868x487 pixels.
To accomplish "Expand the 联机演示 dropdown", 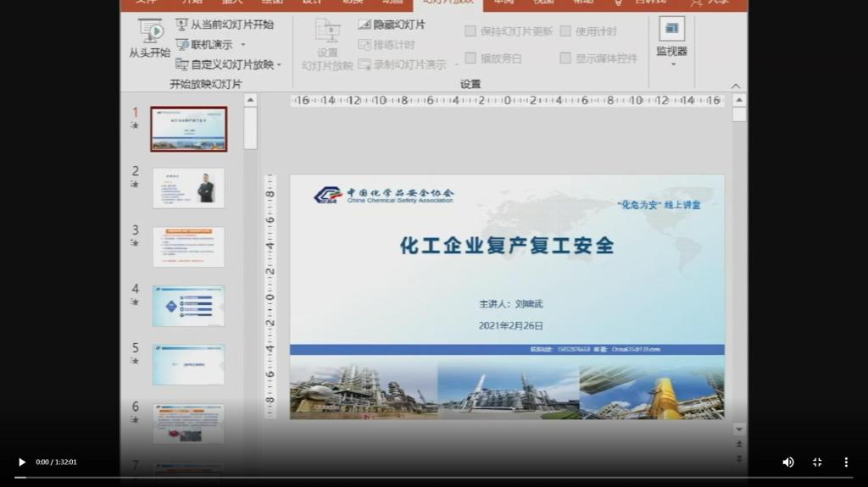I will (242, 45).
